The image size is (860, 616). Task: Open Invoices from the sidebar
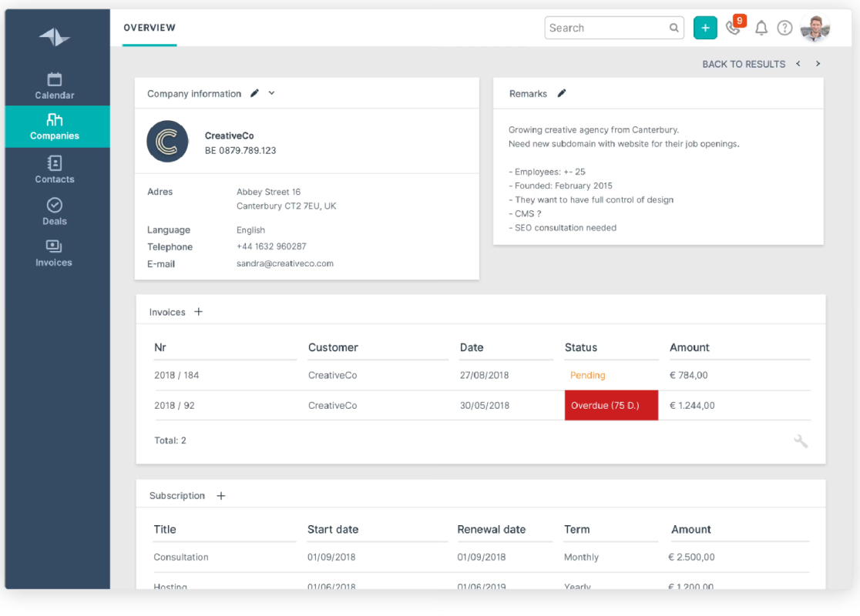[x=54, y=253]
